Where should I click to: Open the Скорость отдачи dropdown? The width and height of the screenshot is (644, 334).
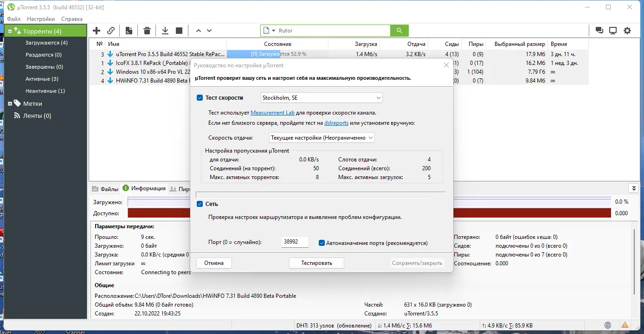pos(322,138)
